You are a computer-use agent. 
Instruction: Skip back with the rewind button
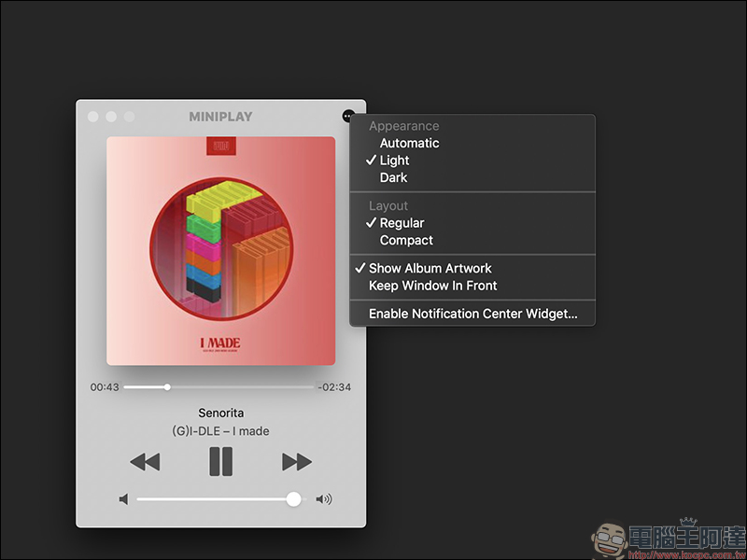point(145,461)
